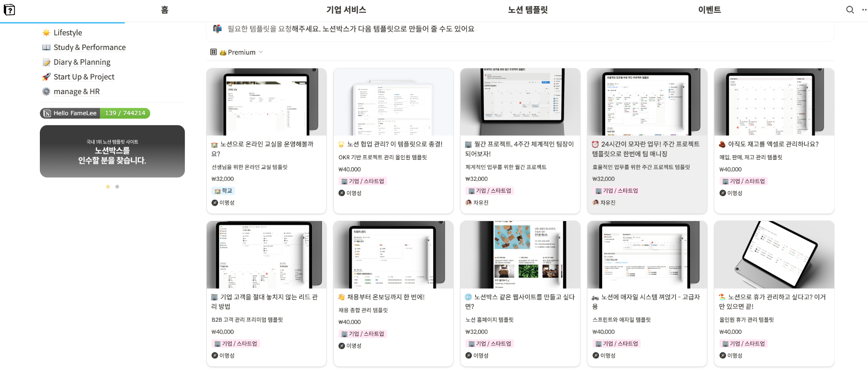The width and height of the screenshot is (868, 373).
Task: Open the more options ellipsis icon
Action: (864, 10)
